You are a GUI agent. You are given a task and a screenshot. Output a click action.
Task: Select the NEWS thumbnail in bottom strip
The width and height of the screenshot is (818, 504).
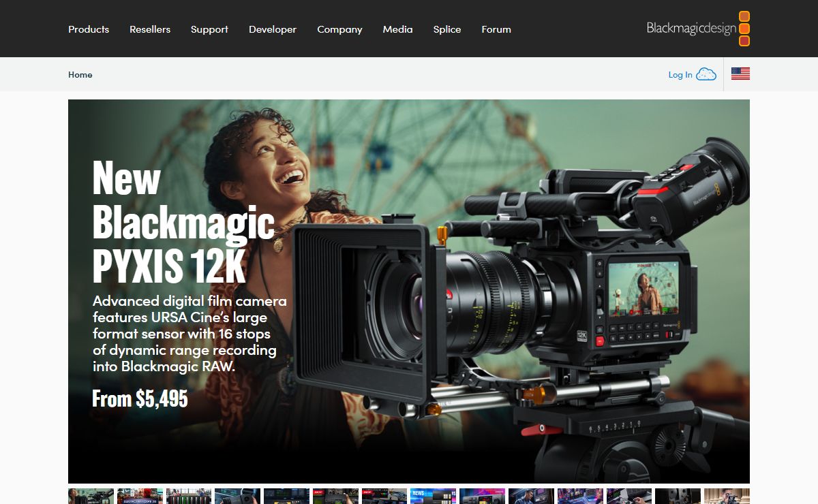[434, 496]
